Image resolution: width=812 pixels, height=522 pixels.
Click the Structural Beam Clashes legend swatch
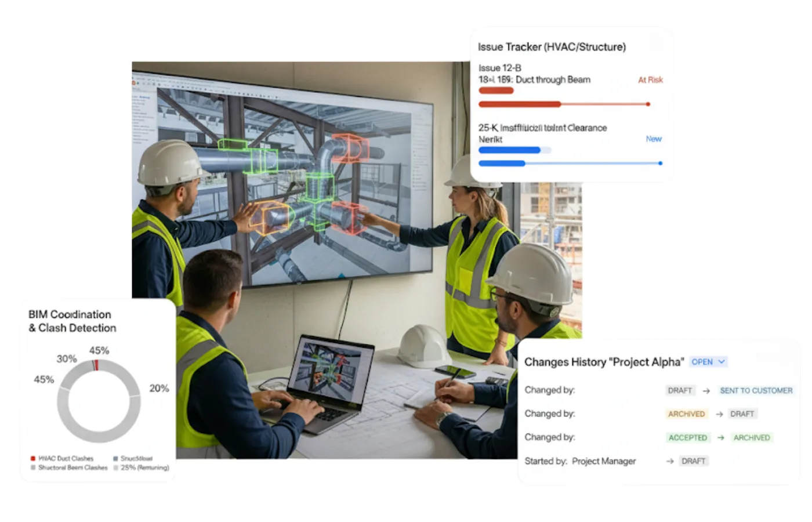pos(33,467)
